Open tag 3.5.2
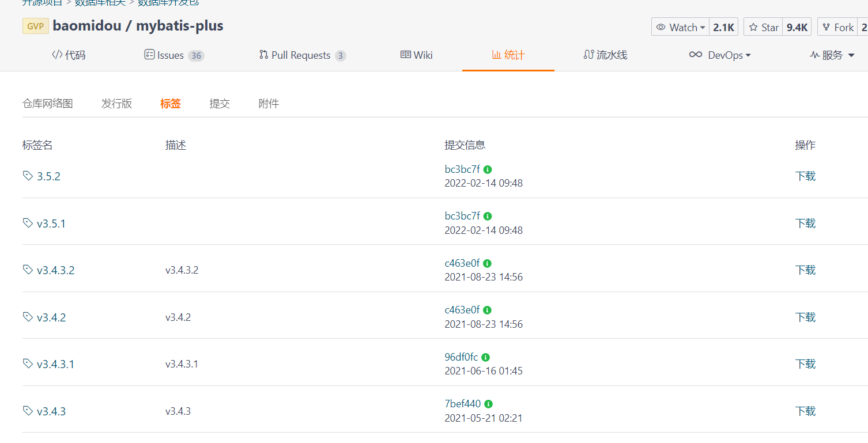This screenshot has height=443, width=868. [x=48, y=176]
